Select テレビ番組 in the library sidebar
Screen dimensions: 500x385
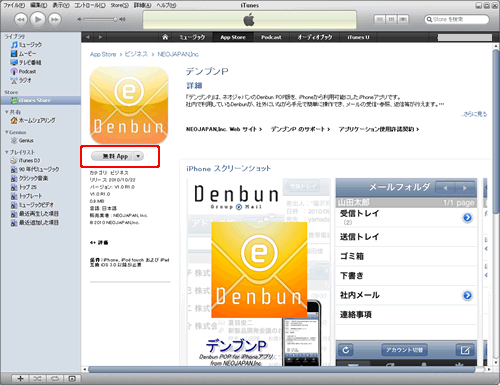[x=26, y=63]
